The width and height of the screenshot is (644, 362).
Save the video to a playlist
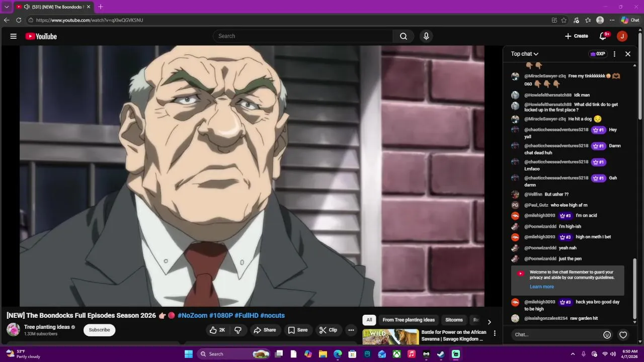297,330
